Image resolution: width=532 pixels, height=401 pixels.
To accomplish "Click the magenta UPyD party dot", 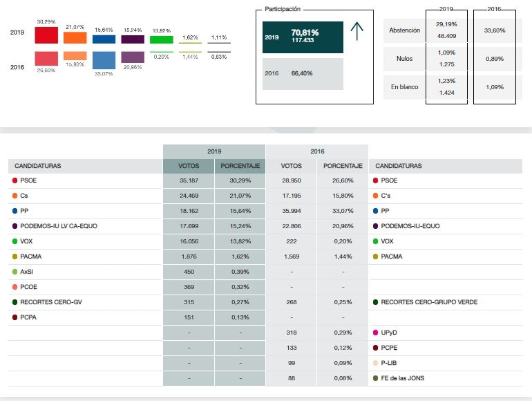I will (x=375, y=333).
